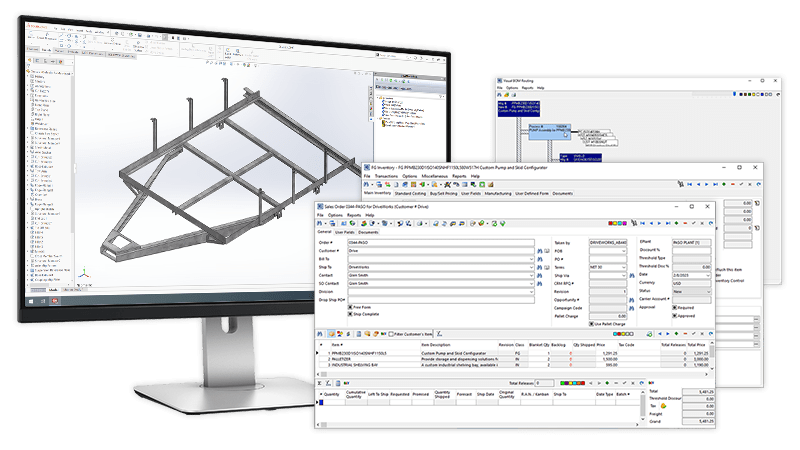Switch to the User Fields tab in Sales Order
This screenshot has height=450, width=800.
point(347,231)
